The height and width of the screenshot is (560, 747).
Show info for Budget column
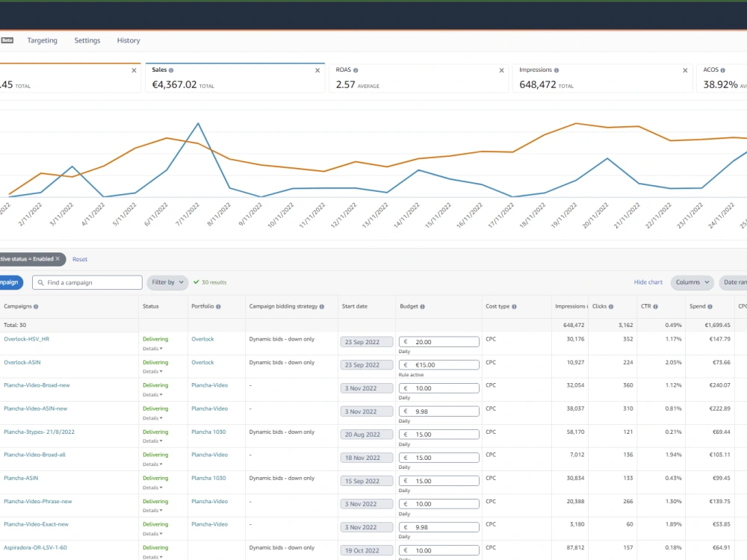pos(423,307)
